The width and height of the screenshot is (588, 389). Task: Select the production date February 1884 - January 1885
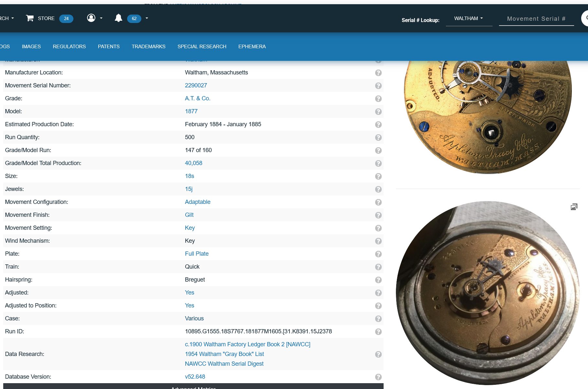pyautogui.click(x=223, y=124)
